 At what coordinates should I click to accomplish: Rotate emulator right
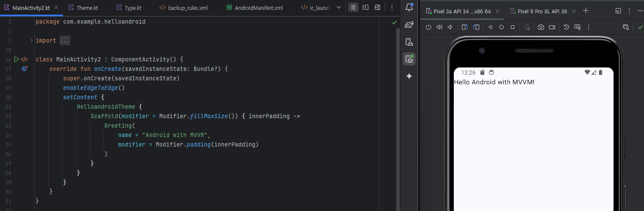[476, 27]
